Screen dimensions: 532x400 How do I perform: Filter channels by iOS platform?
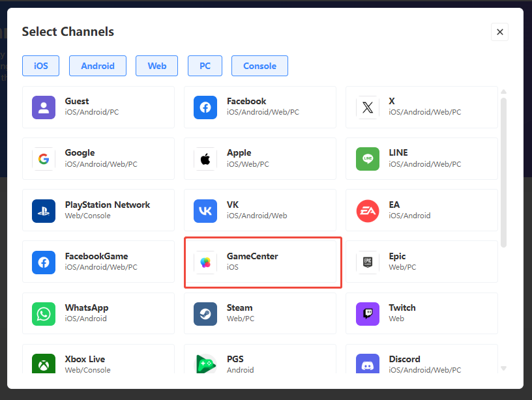click(x=41, y=66)
